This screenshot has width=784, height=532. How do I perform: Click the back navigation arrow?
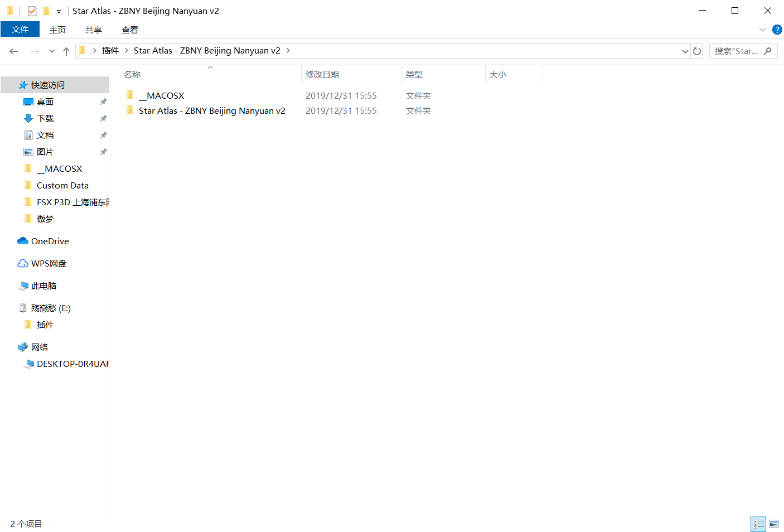[x=14, y=51]
